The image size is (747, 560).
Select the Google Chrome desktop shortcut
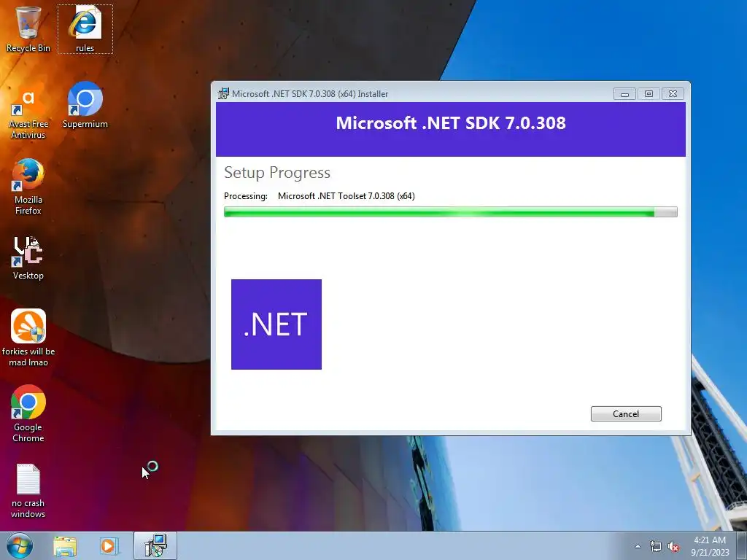[28, 413]
